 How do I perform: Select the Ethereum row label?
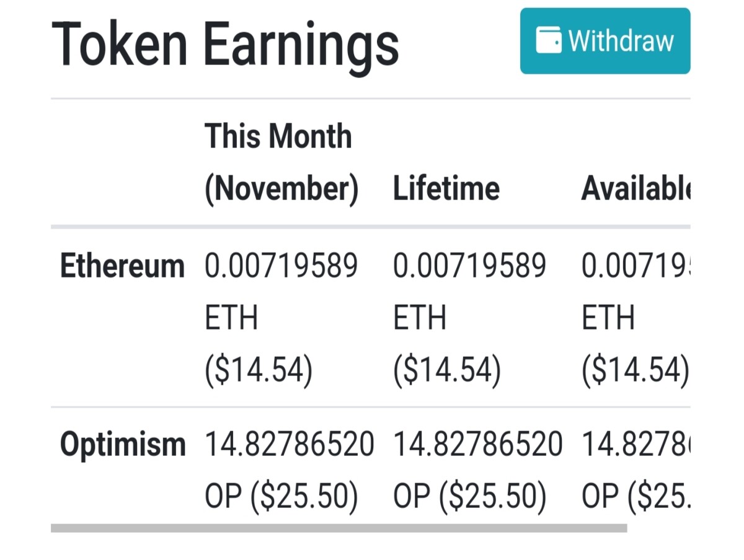(122, 266)
